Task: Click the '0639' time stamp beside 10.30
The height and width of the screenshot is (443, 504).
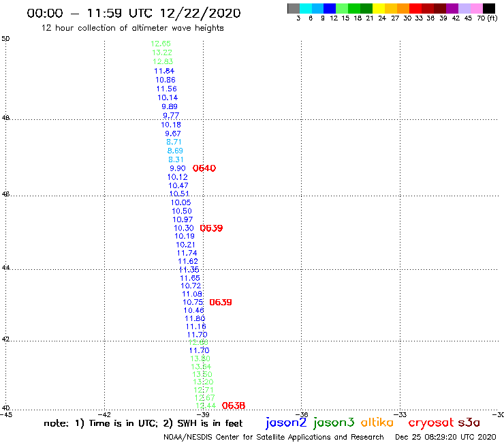Action: point(211,228)
